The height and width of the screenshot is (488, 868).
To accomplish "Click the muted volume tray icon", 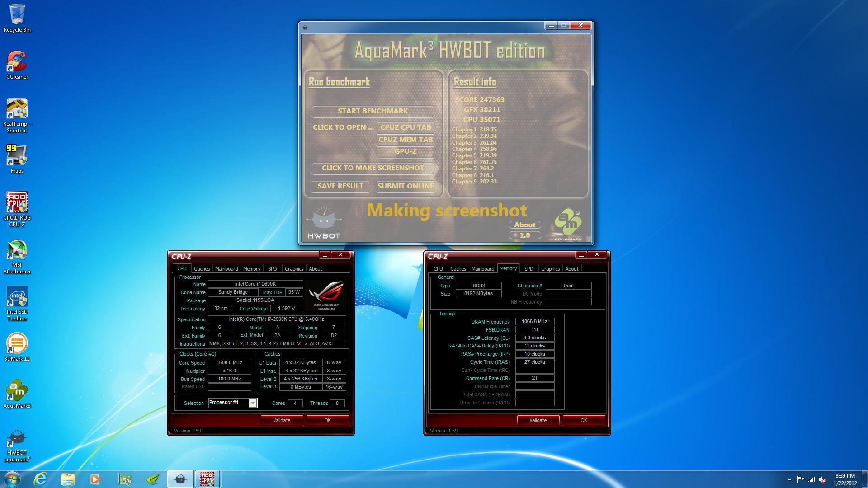I will 823,479.
